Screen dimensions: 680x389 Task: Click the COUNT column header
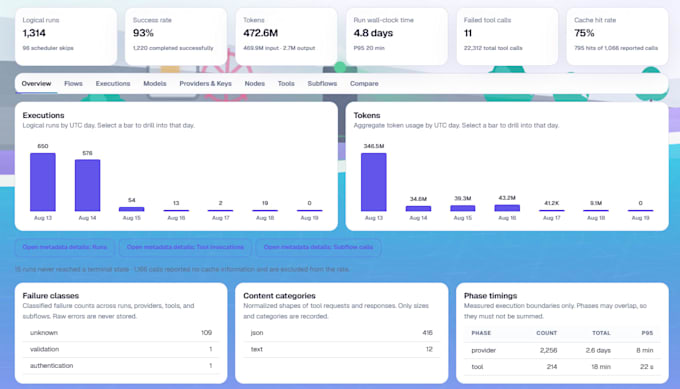[x=546, y=333]
